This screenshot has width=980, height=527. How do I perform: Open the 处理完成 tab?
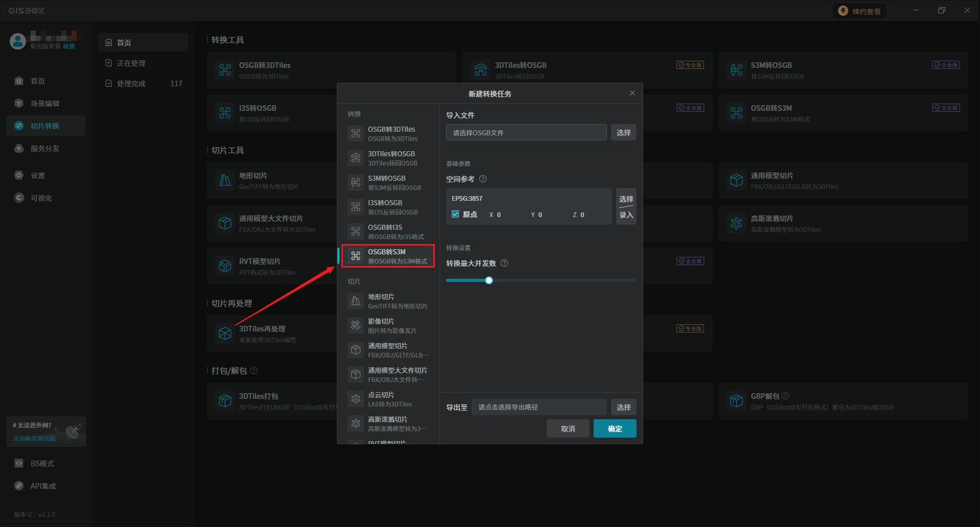pyautogui.click(x=131, y=84)
